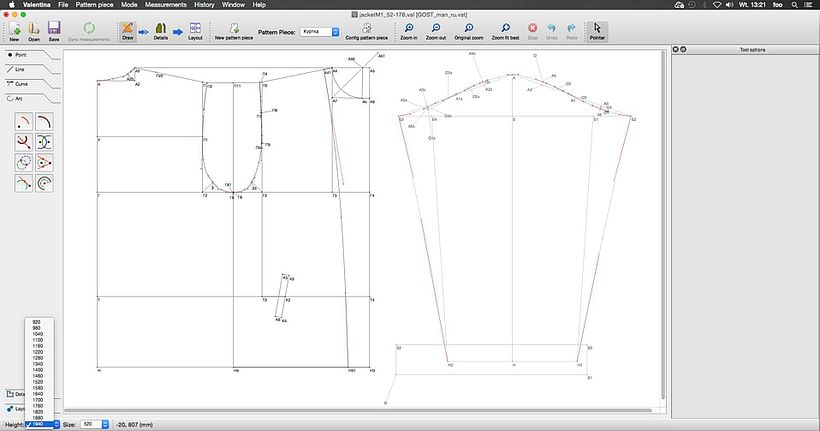Select the arc and axis intersection tool
820x431 pixels.
(24, 142)
